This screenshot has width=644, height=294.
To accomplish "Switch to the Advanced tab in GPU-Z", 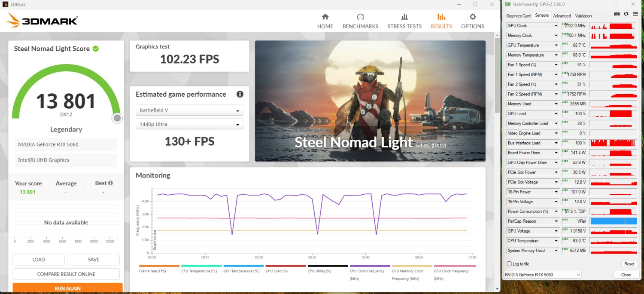I will tap(562, 16).
